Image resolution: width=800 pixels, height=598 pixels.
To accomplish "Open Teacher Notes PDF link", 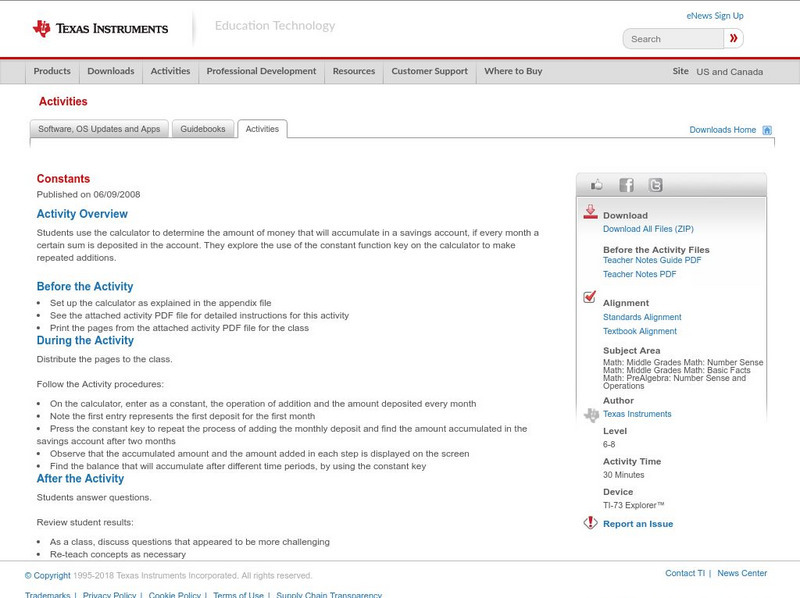I will [639, 274].
